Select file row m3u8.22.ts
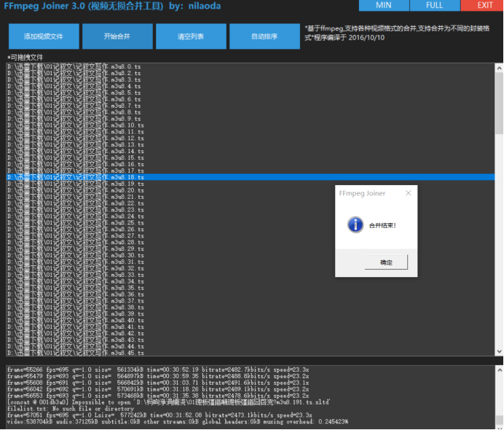 251,203
